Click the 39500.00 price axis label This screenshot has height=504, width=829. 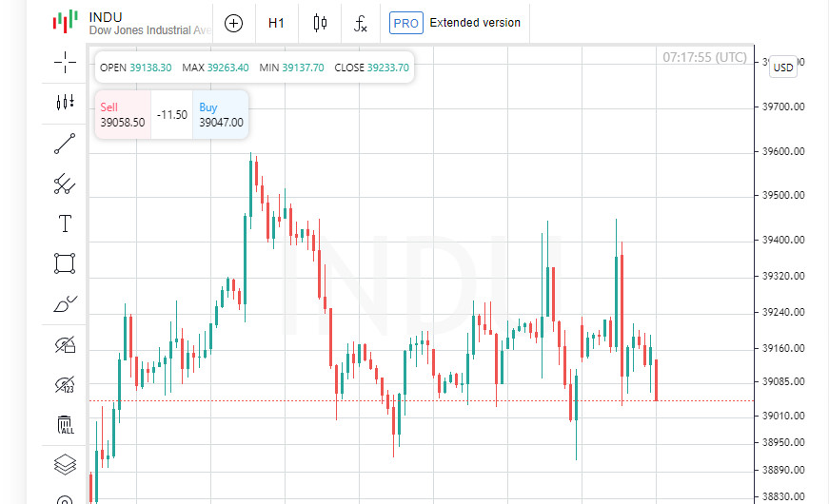[783, 196]
